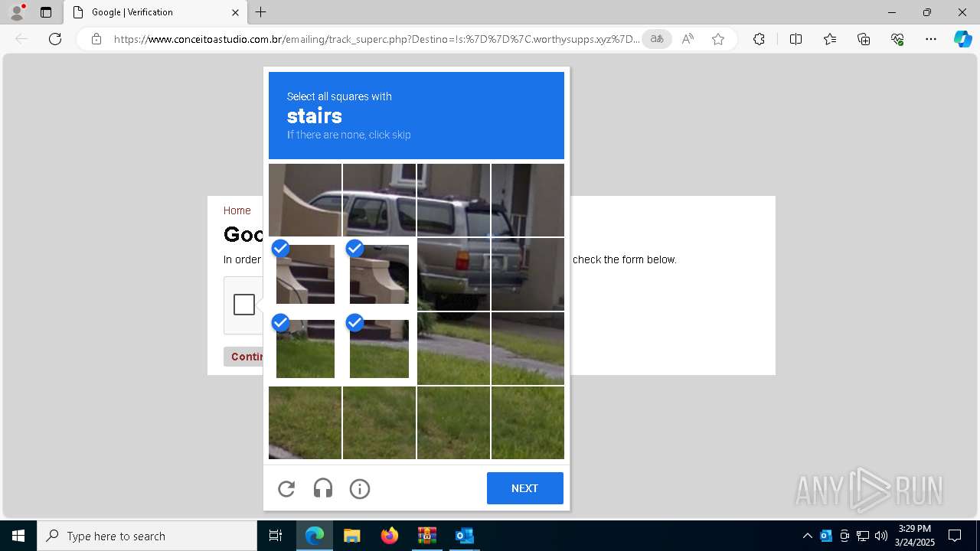Select the top-right tile with doorway

528,200
